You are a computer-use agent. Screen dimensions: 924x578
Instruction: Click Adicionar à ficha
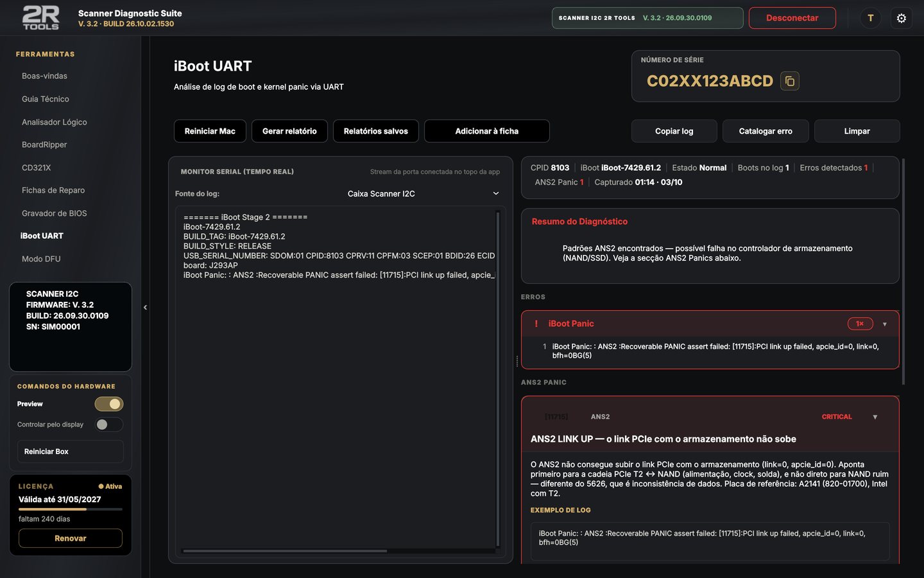(x=487, y=131)
